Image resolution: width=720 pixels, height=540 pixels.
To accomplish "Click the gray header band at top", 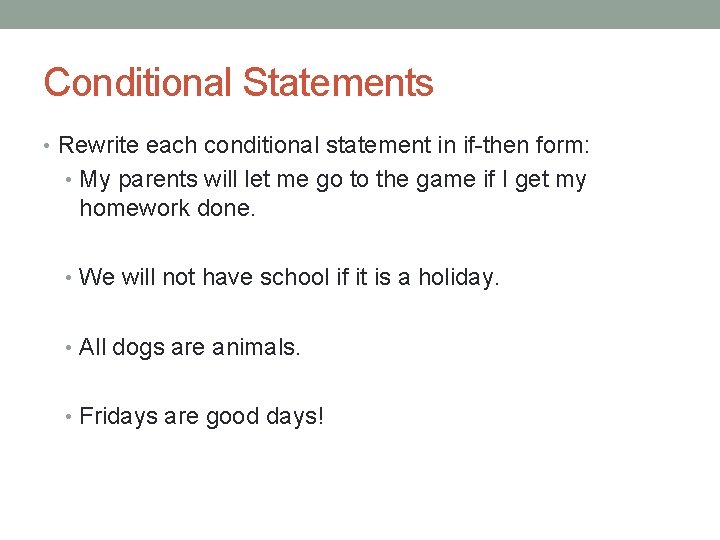I will (x=360, y=14).
